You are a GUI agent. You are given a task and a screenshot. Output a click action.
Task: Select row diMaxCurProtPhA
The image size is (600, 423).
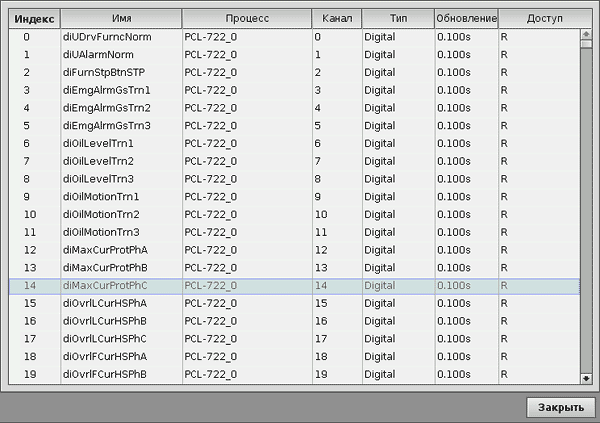tap(294, 250)
